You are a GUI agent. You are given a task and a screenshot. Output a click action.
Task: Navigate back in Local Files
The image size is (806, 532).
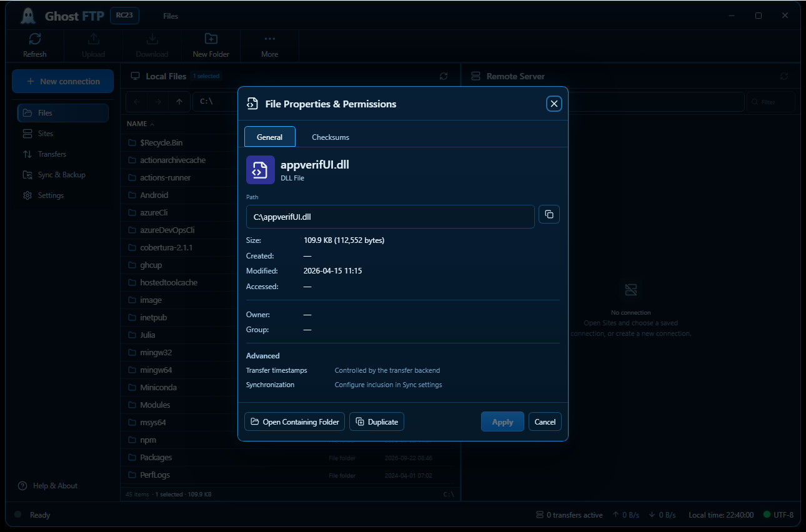137,102
